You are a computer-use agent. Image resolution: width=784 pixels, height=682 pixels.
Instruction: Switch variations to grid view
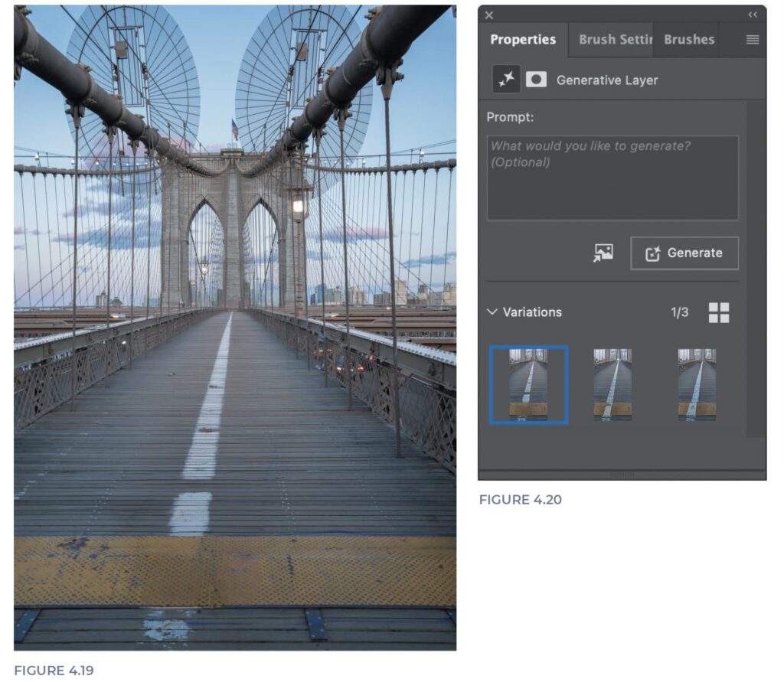[719, 312]
